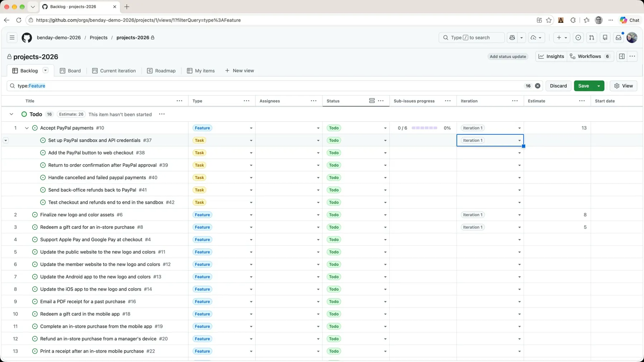Open the benday-demo-2026 organization breadcrumb
The image size is (644, 362).
[x=59, y=38]
